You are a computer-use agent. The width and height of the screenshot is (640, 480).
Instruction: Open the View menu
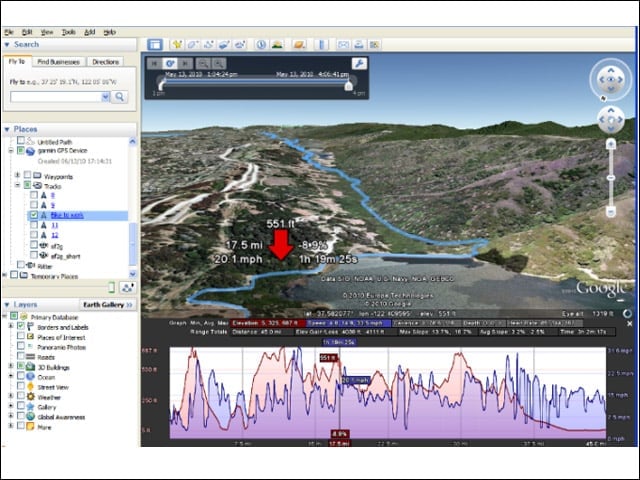click(x=47, y=32)
